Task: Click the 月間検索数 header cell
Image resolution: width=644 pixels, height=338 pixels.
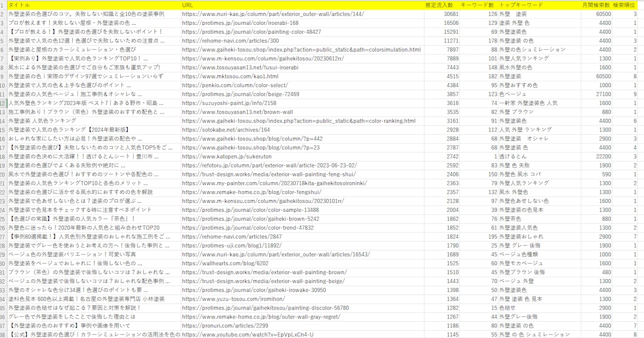Action: [596, 5]
